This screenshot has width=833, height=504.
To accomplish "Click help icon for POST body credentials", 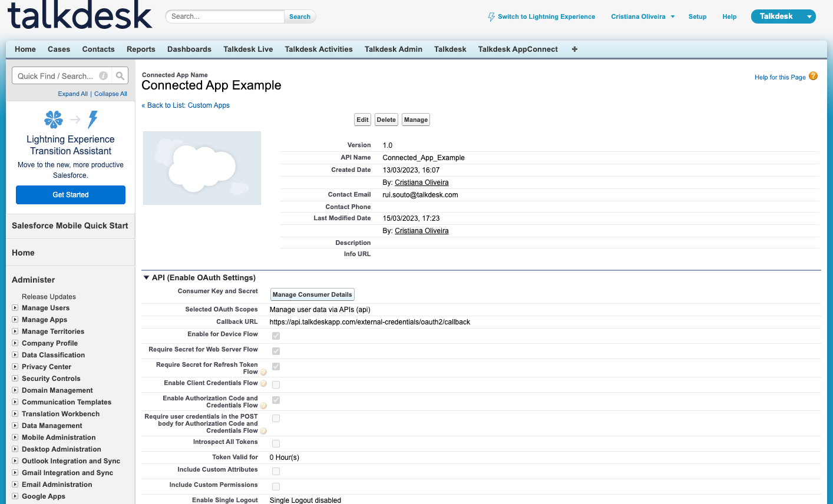I will tap(263, 431).
